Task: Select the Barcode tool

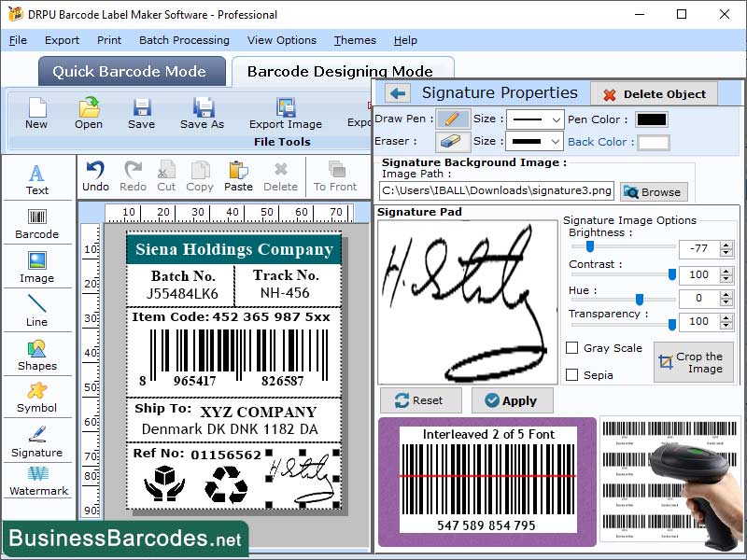Action: [x=36, y=224]
